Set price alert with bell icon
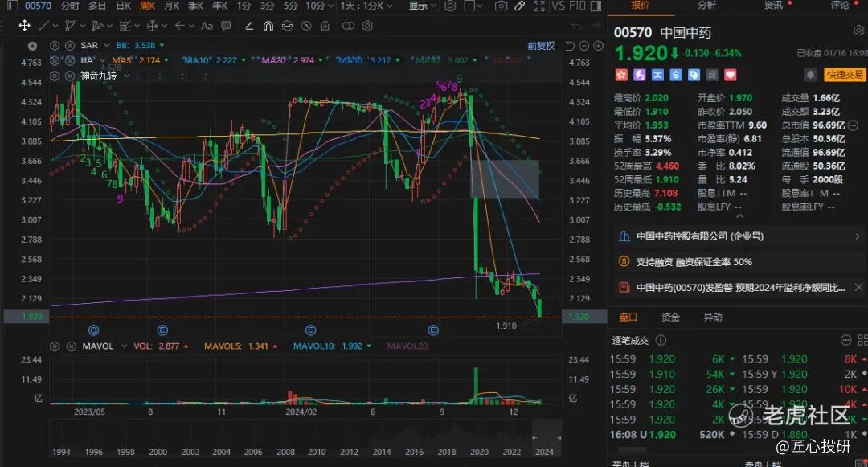The height and width of the screenshot is (467, 868). pos(810,75)
